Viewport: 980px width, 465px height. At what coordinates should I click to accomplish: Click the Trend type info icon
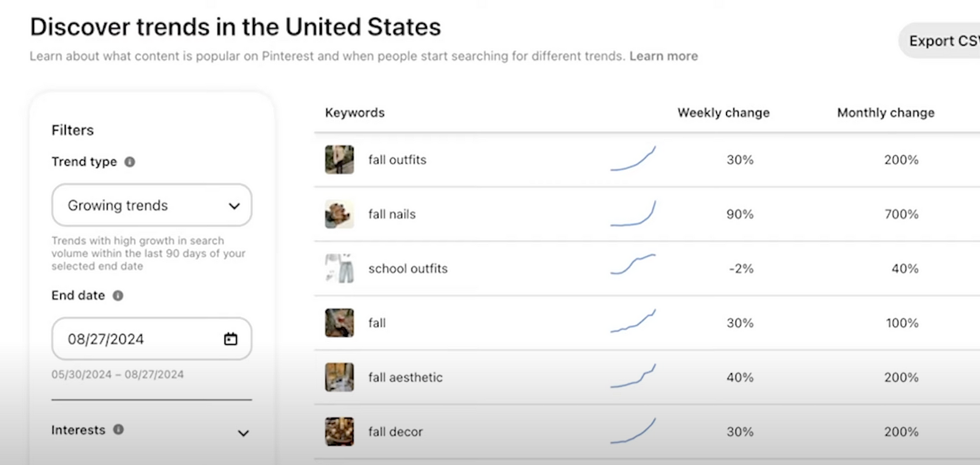[x=130, y=162]
